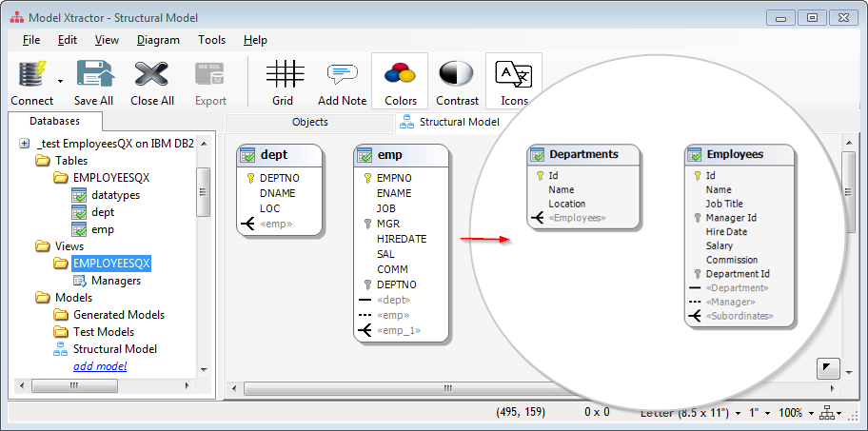Select Structural Model in the tree
This screenshot has height=431, width=868.
[x=114, y=349]
